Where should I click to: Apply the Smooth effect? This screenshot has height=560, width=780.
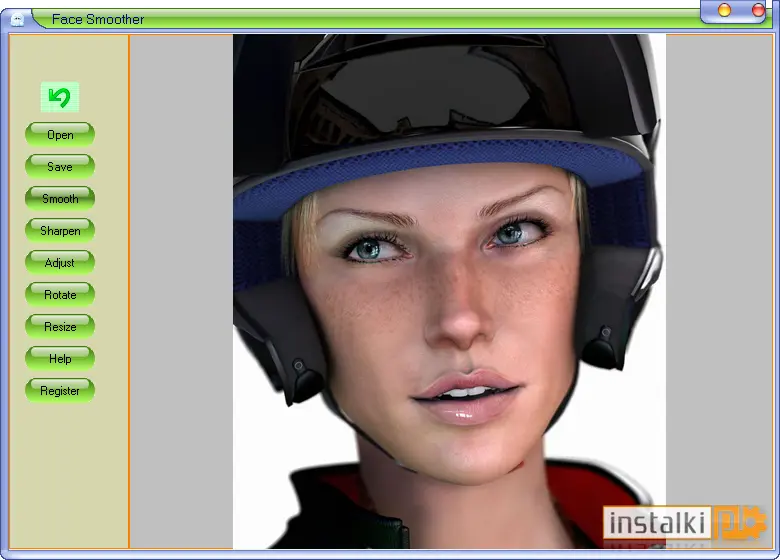(x=60, y=199)
